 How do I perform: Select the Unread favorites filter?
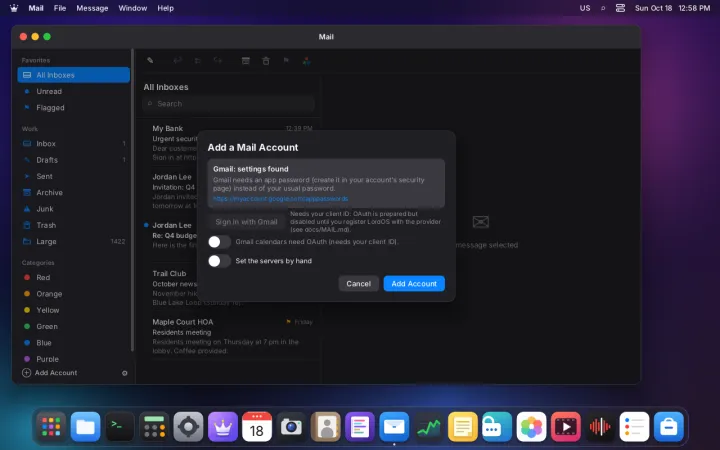[73, 91]
